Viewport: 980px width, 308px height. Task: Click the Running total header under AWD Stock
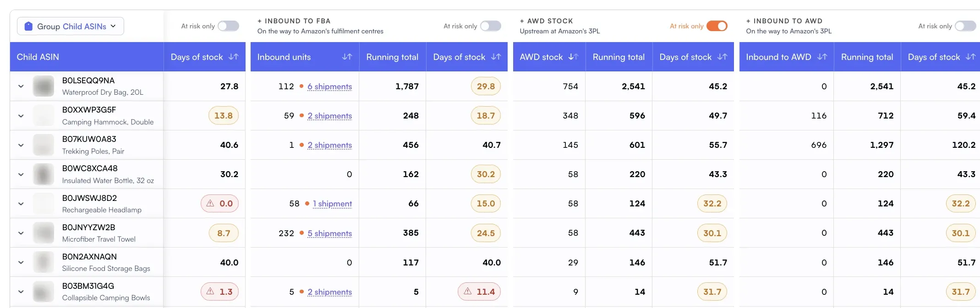(x=619, y=57)
